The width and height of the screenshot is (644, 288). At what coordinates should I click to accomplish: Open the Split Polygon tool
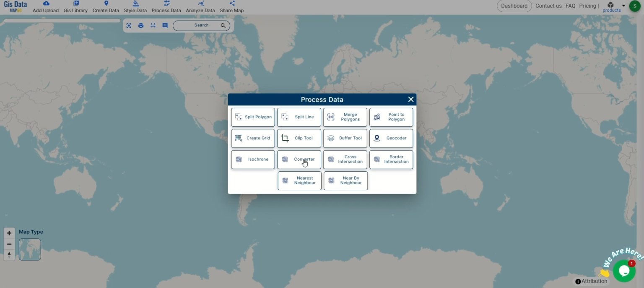[253, 117]
